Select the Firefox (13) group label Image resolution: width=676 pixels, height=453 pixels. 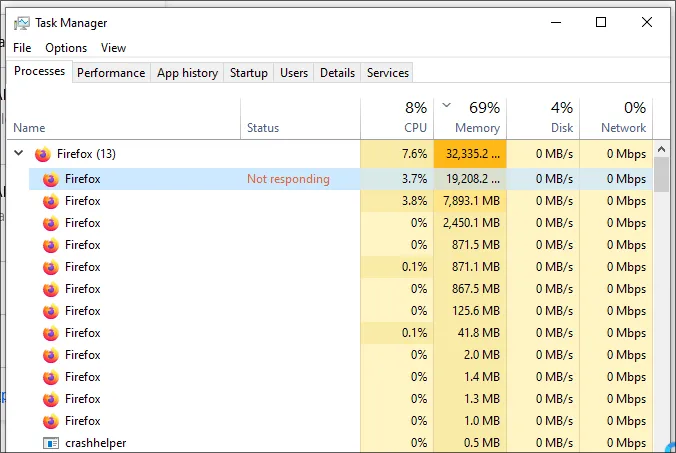pyautogui.click(x=86, y=154)
